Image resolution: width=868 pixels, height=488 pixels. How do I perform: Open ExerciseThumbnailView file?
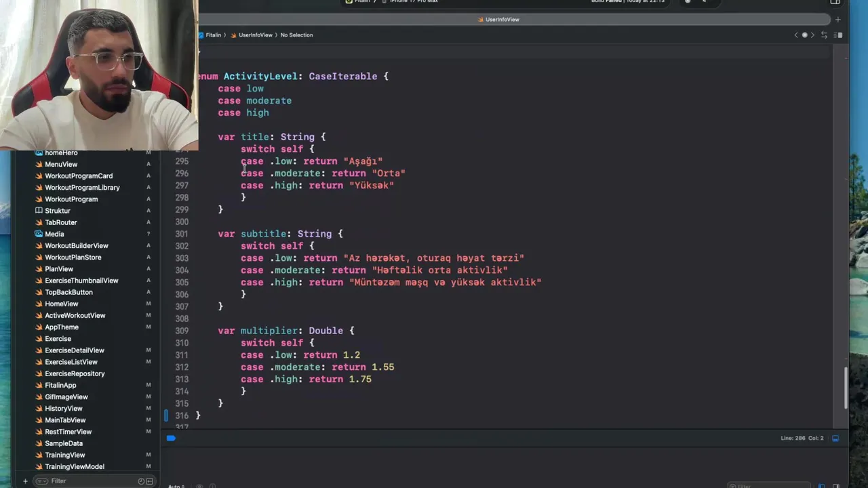pyautogui.click(x=81, y=280)
